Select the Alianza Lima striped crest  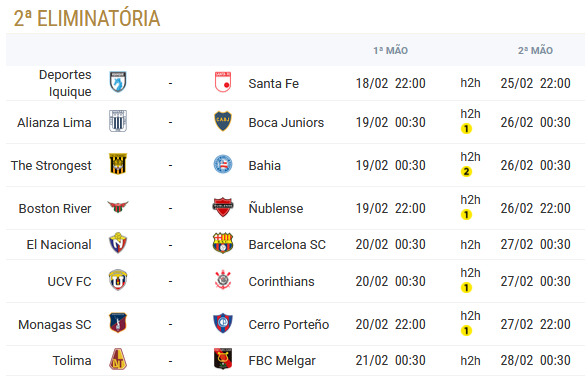click(118, 121)
